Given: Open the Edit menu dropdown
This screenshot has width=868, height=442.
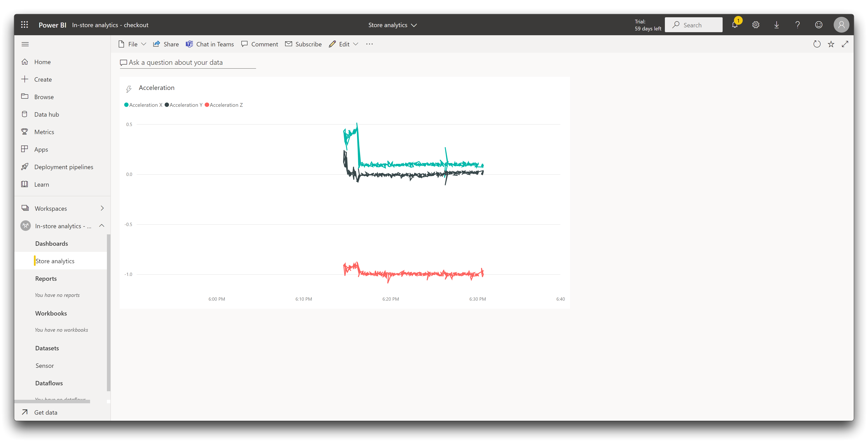Looking at the screenshot, I should point(344,44).
